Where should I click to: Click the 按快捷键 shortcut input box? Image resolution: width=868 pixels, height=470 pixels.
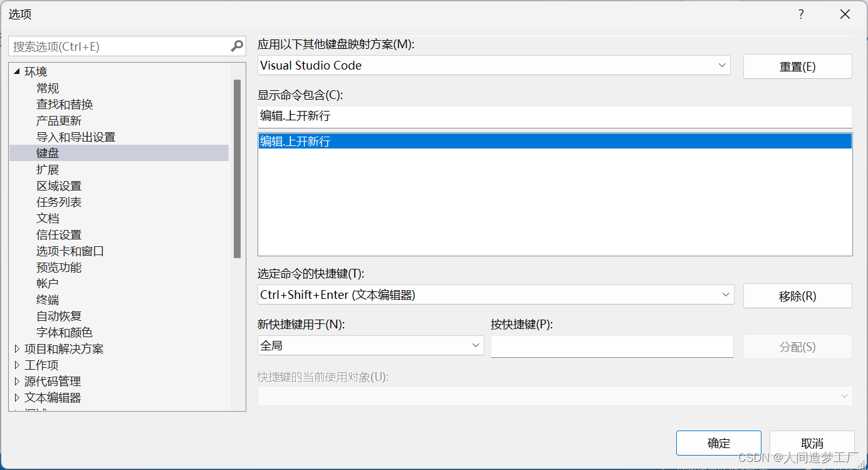(612, 347)
